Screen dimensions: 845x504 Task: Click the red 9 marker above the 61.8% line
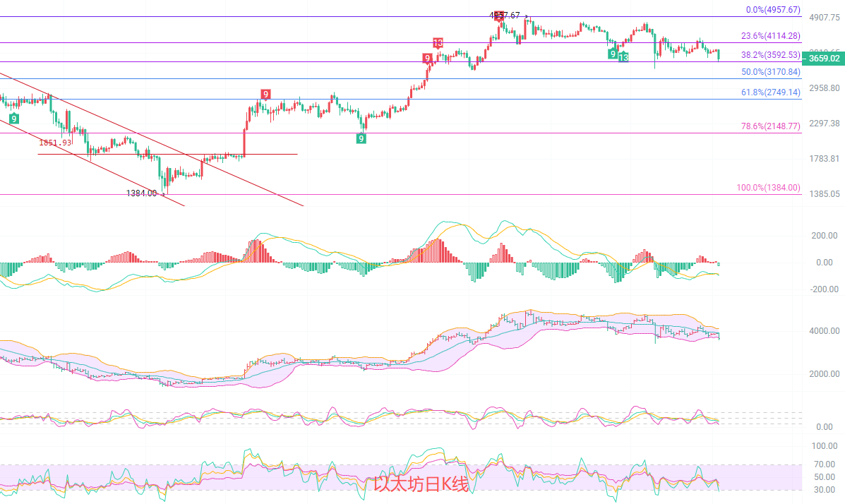(265, 95)
